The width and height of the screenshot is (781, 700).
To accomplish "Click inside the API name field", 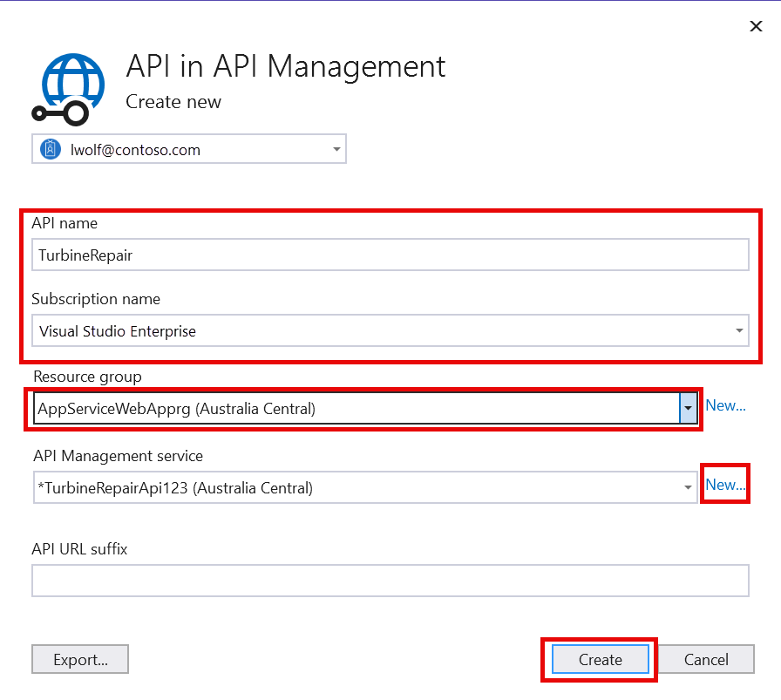I will pos(349,255).
